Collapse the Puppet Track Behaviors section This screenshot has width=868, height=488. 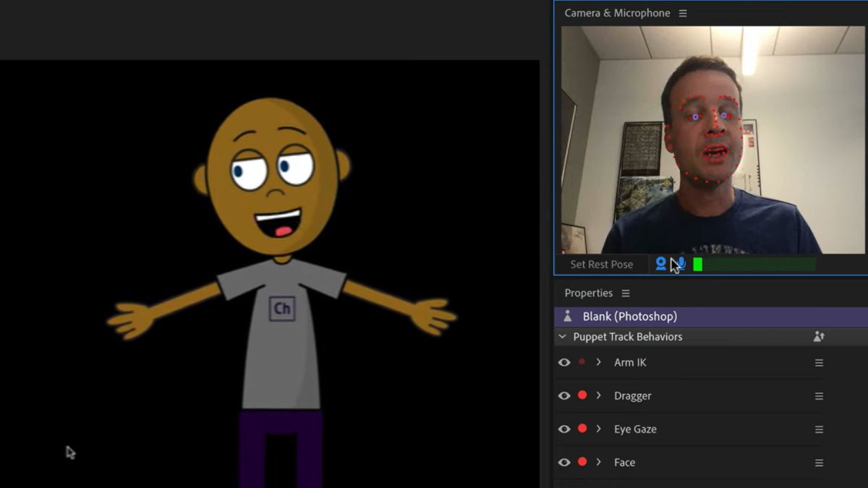point(562,337)
